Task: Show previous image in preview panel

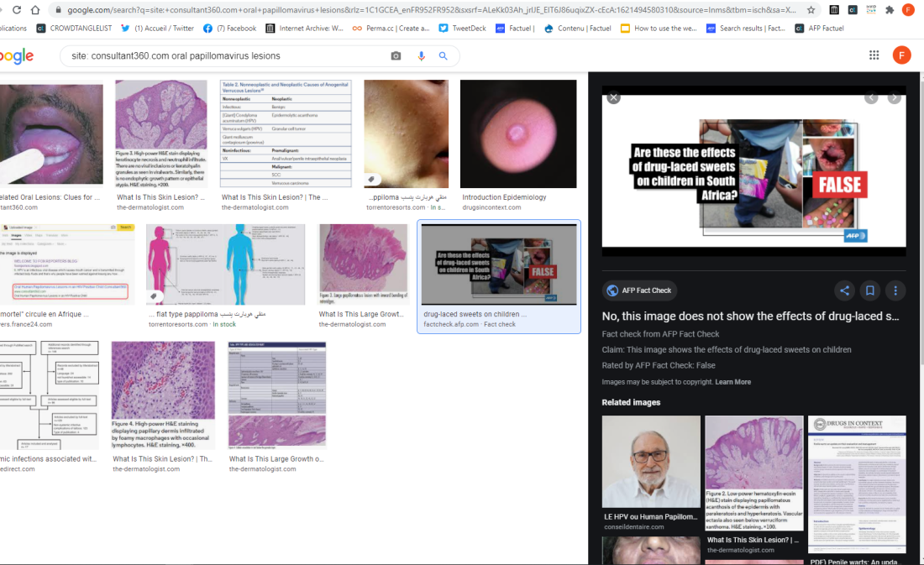Action: pos(871,97)
